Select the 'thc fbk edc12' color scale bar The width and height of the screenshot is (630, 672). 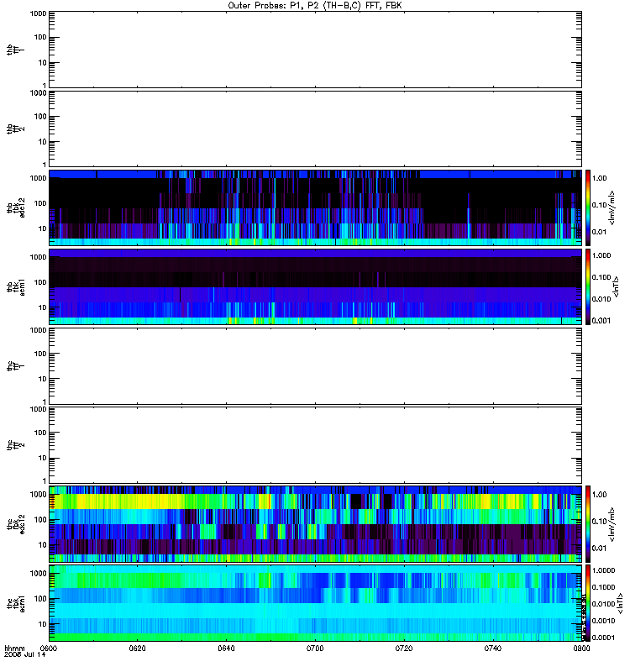coord(588,524)
